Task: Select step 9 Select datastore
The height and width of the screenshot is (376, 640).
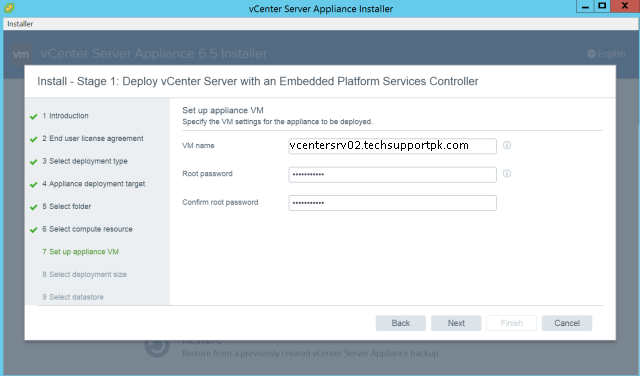Action: (x=73, y=297)
